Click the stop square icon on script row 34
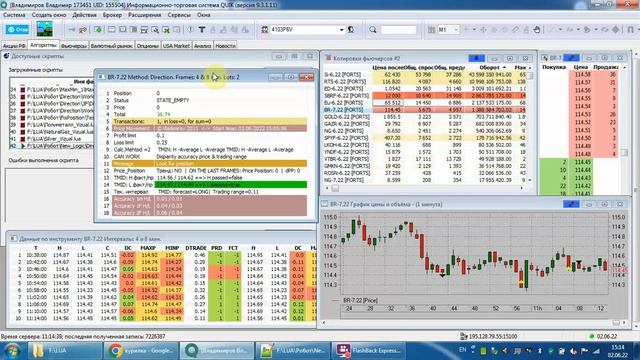 tap(23, 89)
